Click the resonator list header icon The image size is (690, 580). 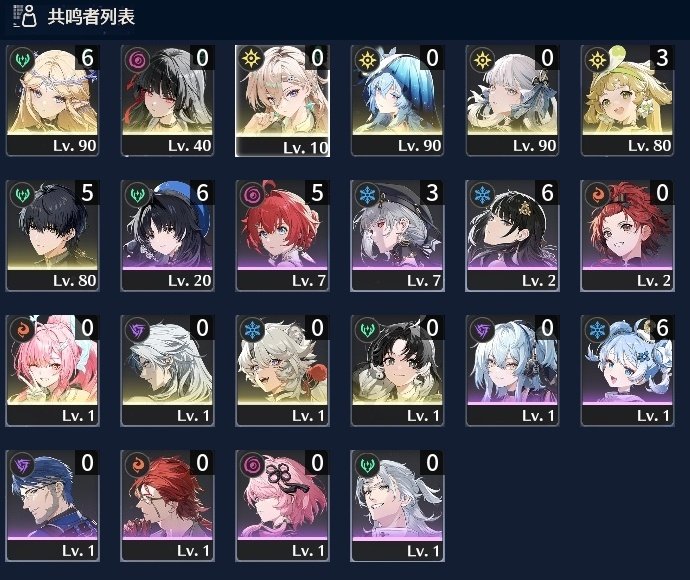tap(25, 16)
